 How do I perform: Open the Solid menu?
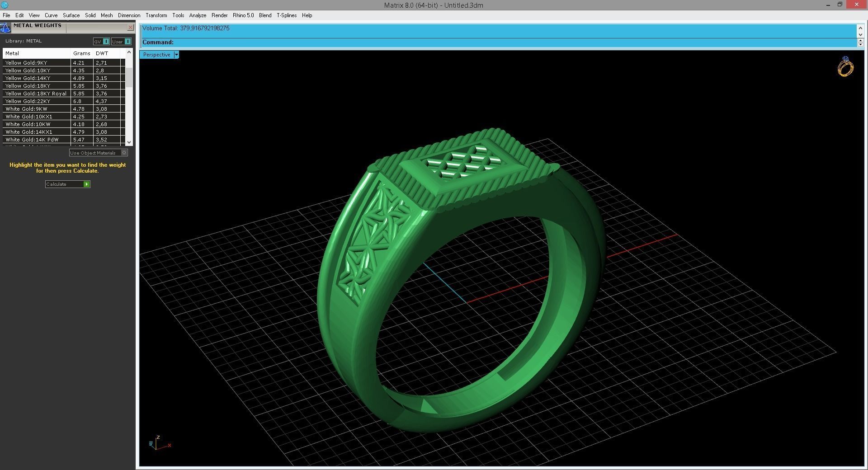point(90,15)
